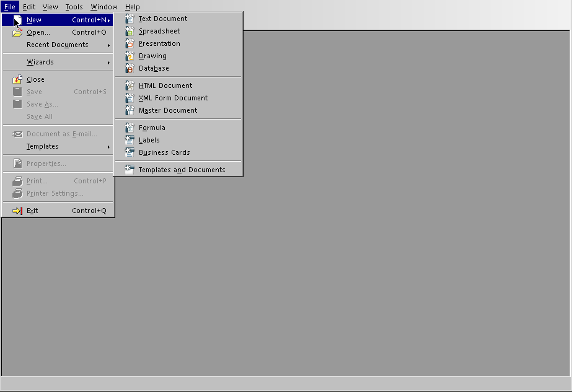This screenshot has height=392, width=572.
Task: Open the Wizards entry
Action: click(58, 63)
